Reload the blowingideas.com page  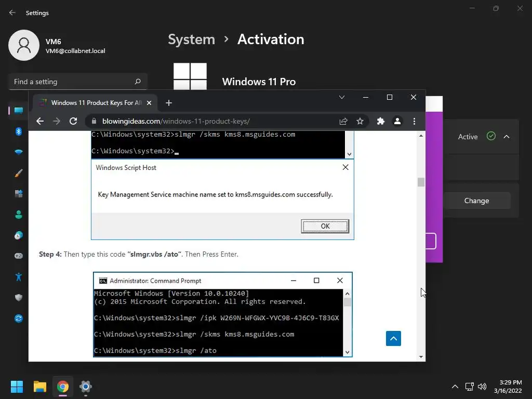click(73, 121)
